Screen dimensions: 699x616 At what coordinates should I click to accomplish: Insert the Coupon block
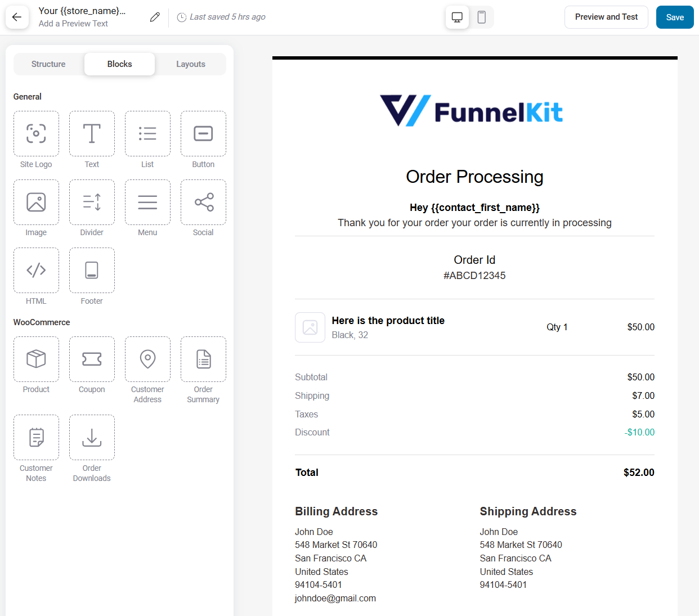click(92, 359)
